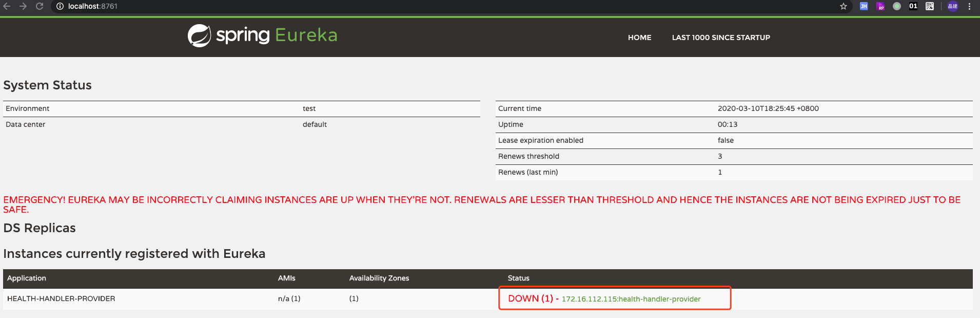Select the Renews (last min) value 1

[x=720, y=172]
